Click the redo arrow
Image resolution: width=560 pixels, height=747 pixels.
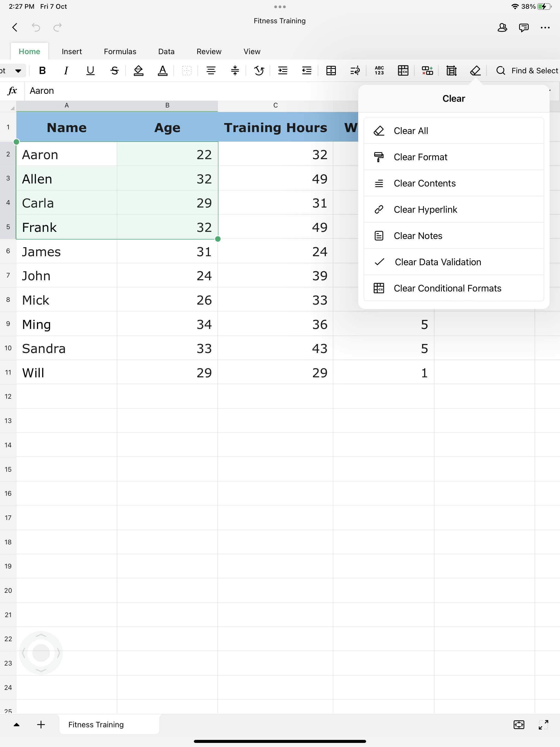coord(58,27)
